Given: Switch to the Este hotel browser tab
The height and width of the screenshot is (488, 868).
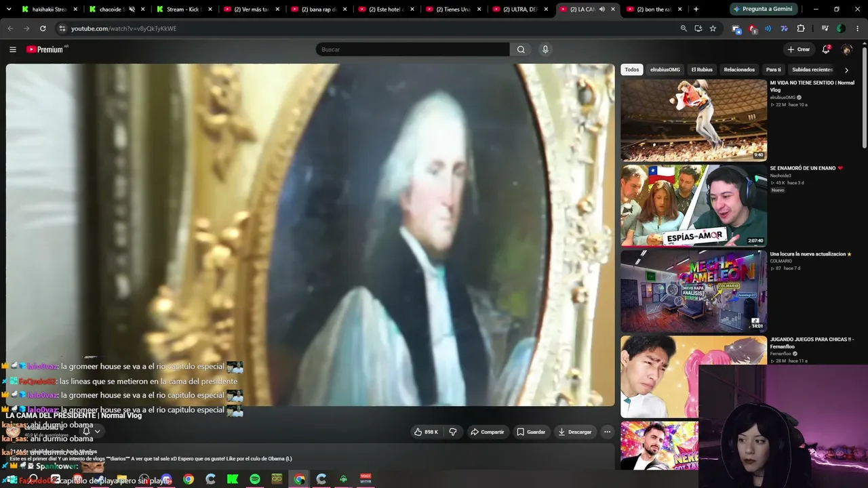Looking at the screenshot, I should point(387,9).
